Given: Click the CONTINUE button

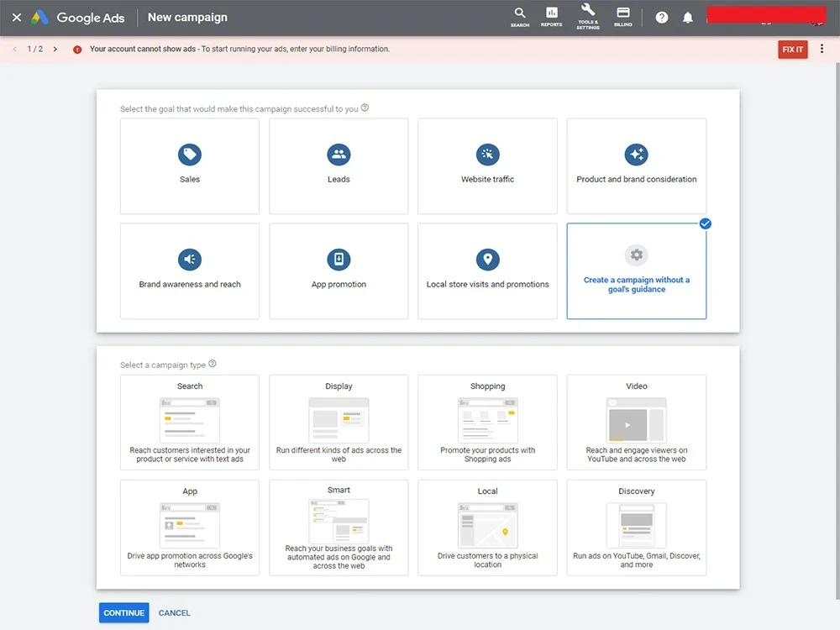Looking at the screenshot, I should (x=123, y=613).
